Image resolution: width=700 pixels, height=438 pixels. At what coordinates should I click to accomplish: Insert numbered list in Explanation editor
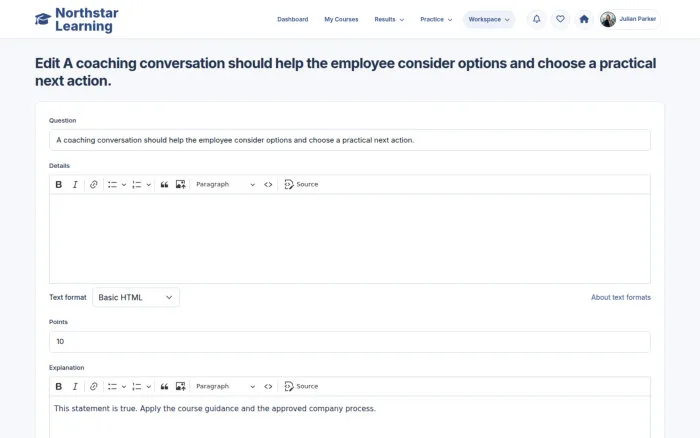pos(137,387)
